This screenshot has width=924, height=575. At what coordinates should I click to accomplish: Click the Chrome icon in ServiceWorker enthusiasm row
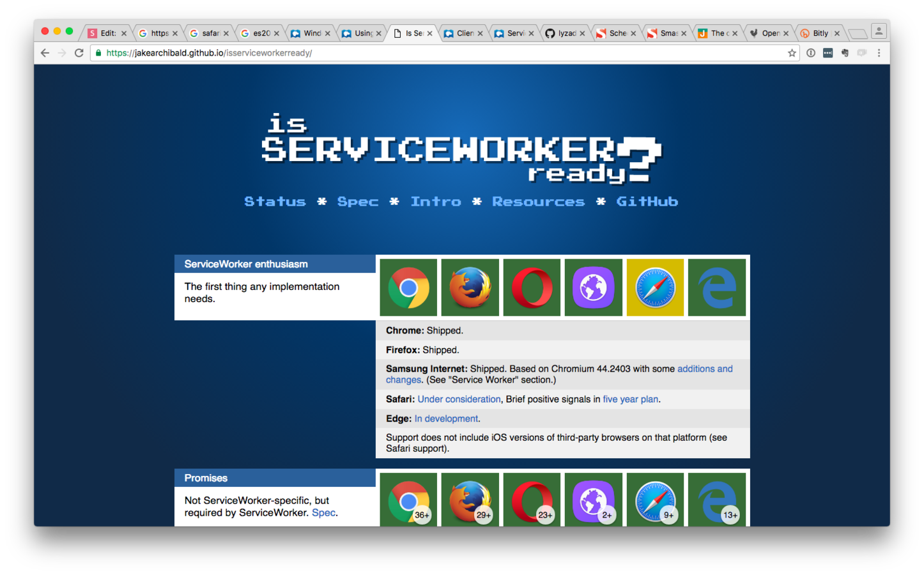point(408,287)
